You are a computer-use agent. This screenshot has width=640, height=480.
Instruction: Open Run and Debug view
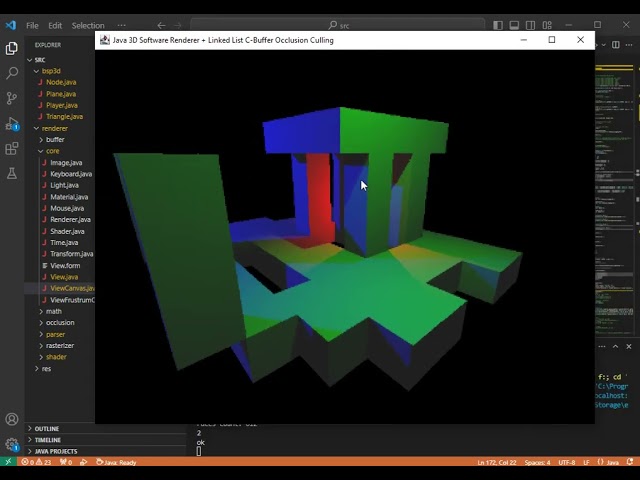[12, 123]
